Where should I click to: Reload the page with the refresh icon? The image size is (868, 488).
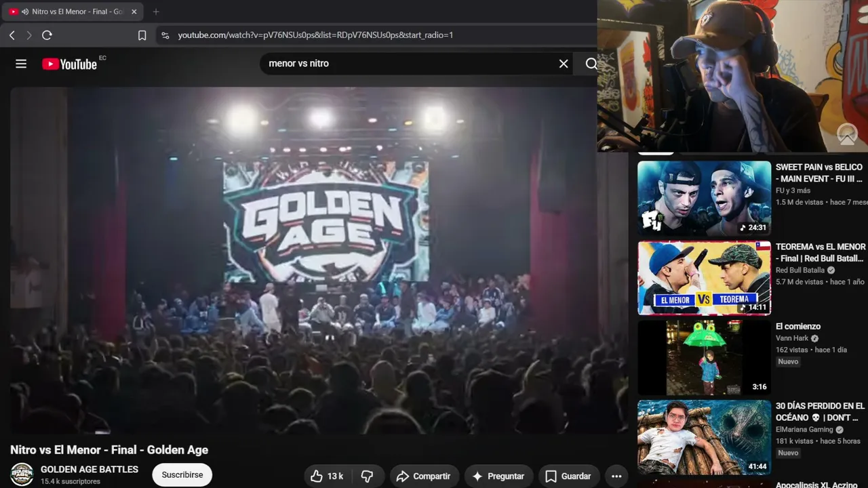pyautogui.click(x=47, y=35)
